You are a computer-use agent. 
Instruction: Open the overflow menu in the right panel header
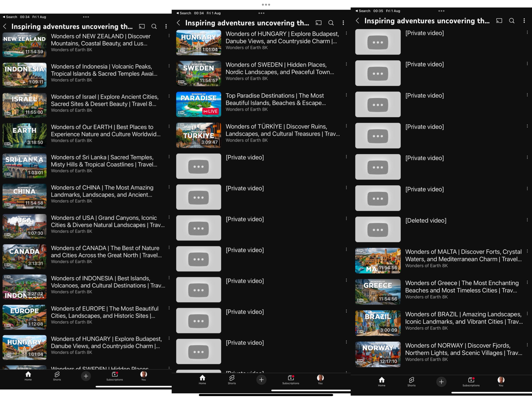(524, 21)
